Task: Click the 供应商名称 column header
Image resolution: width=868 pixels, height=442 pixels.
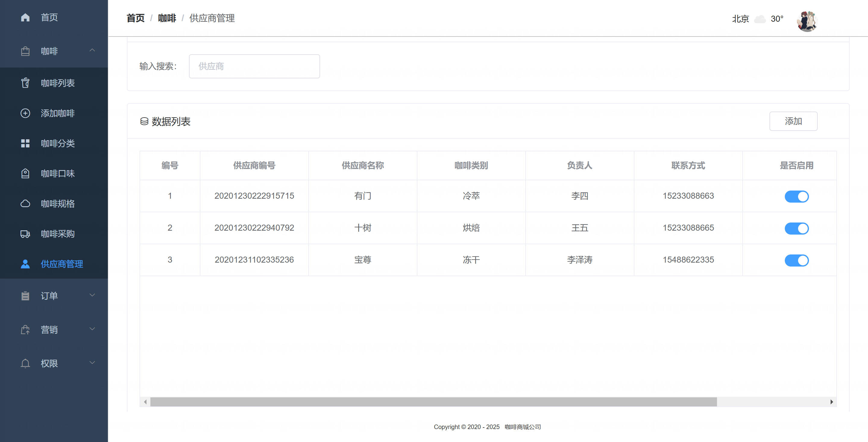Action: 363,166
